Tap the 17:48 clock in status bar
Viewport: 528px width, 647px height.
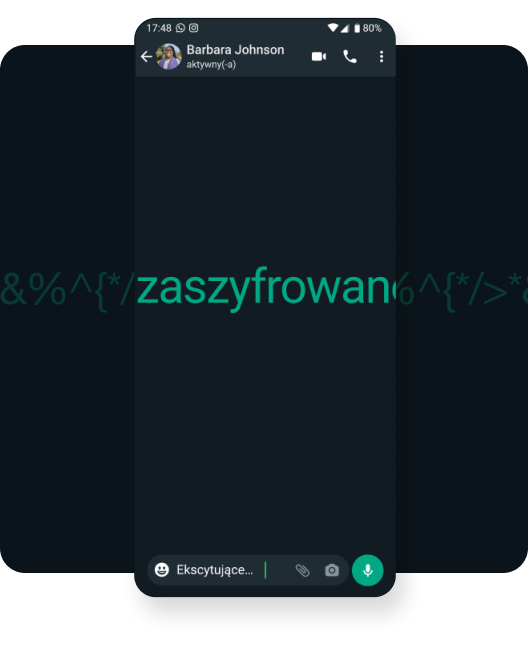[x=159, y=28]
